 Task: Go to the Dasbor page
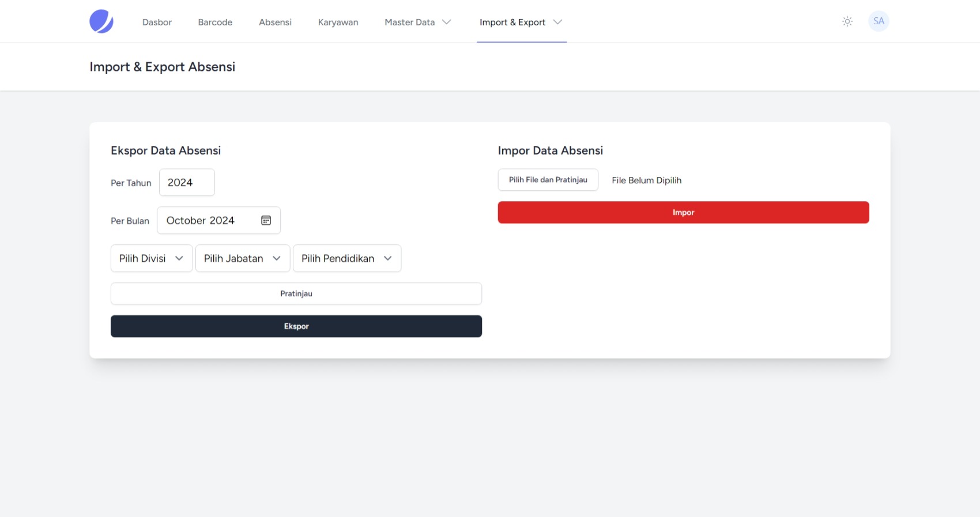(x=157, y=22)
